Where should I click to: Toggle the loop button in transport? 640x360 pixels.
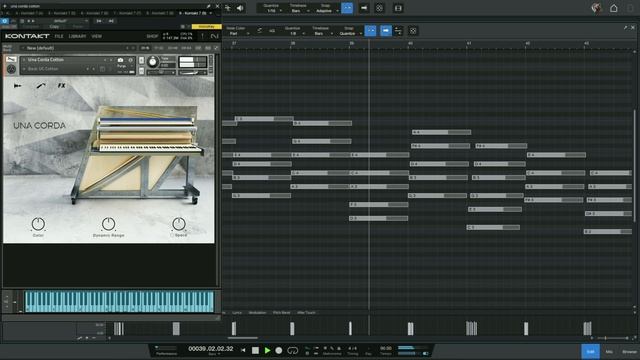pos(293,350)
